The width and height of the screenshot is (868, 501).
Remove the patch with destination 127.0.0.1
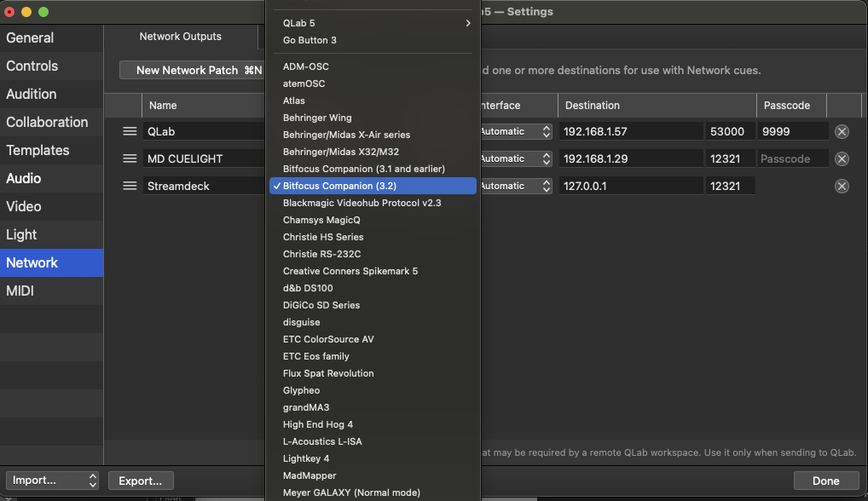pos(842,185)
